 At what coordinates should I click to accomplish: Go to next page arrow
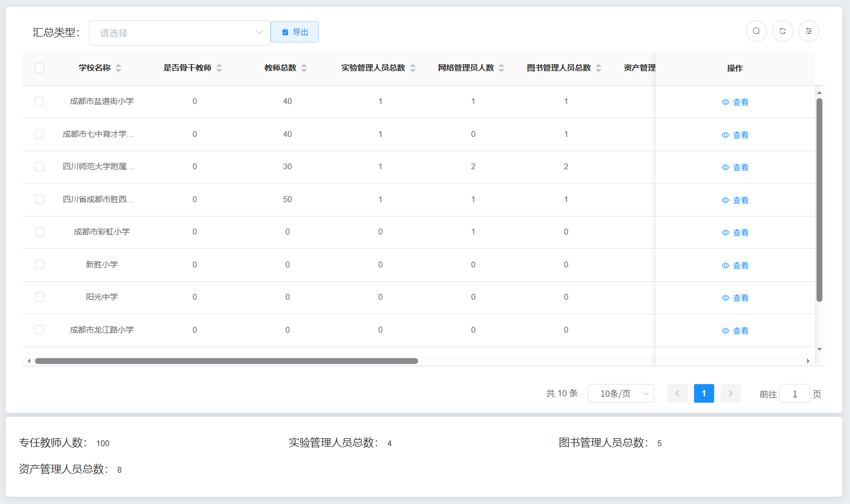click(730, 394)
